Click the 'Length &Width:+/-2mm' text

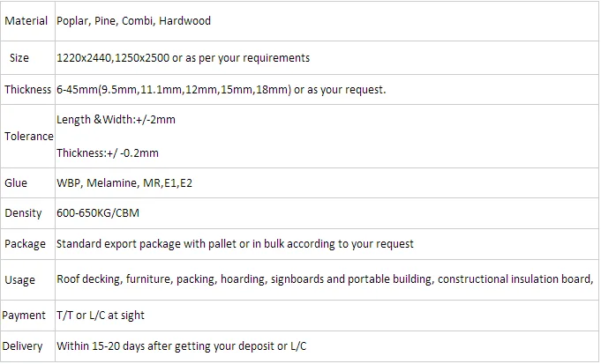(116, 120)
